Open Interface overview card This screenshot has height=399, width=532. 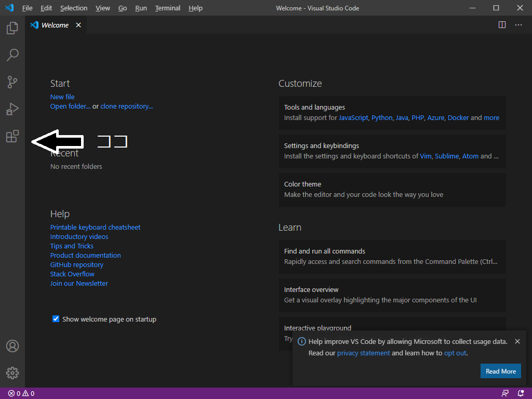tap(392, 295)
